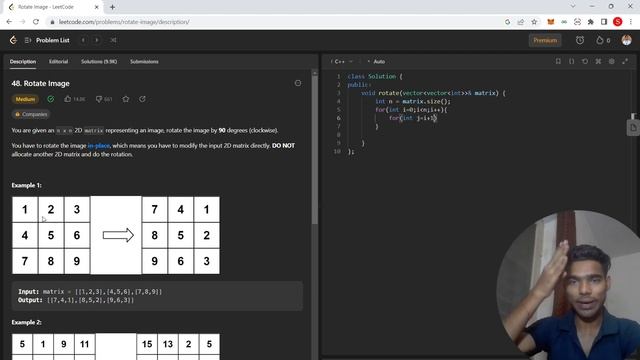Click Example 1 matrix image
Viewport: 640px width, 360px height.
coord(116,235)
